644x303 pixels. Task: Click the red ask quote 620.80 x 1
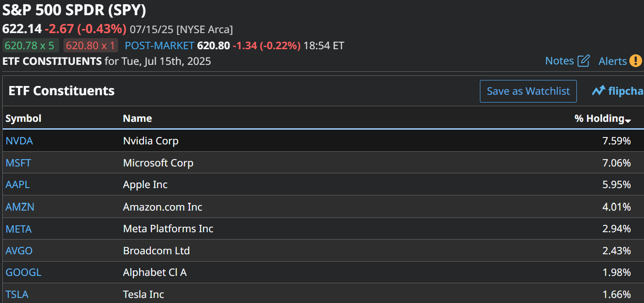pos(90,46)
